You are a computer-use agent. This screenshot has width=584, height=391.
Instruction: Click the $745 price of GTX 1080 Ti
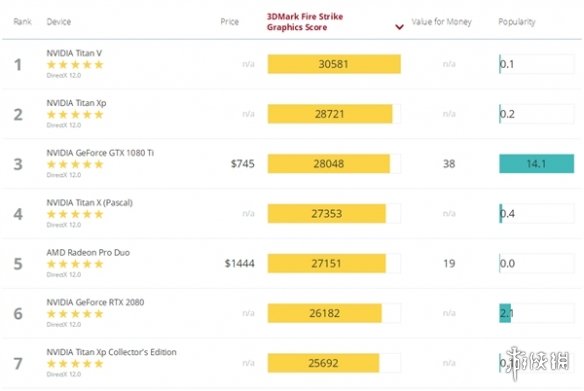click(242, 163)
